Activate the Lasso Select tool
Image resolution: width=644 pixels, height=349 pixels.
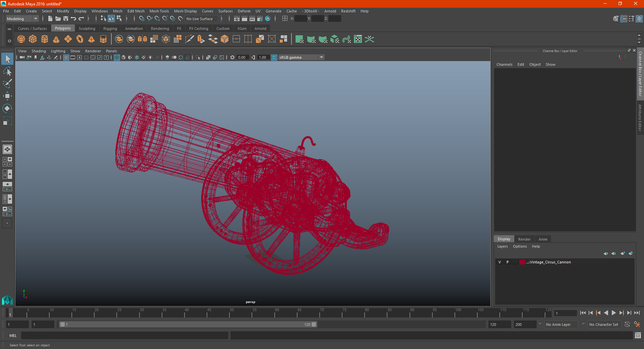coord(7,71)
